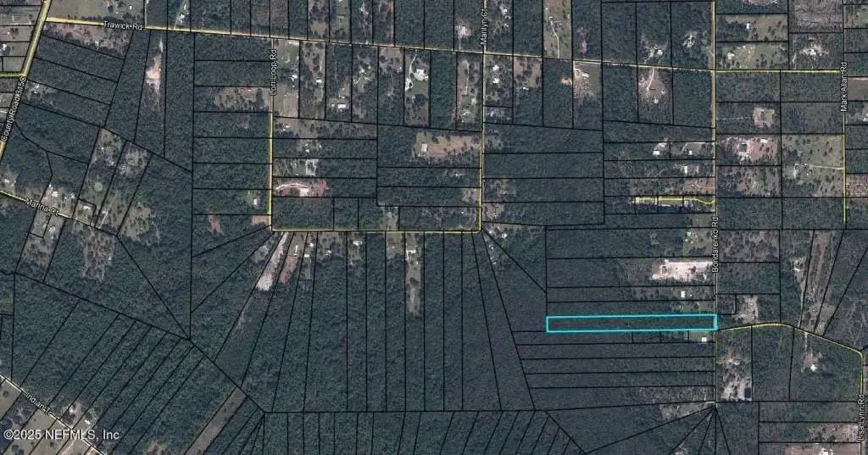Click the parcel directly below the cyan parcel

[x=615, y=337]
